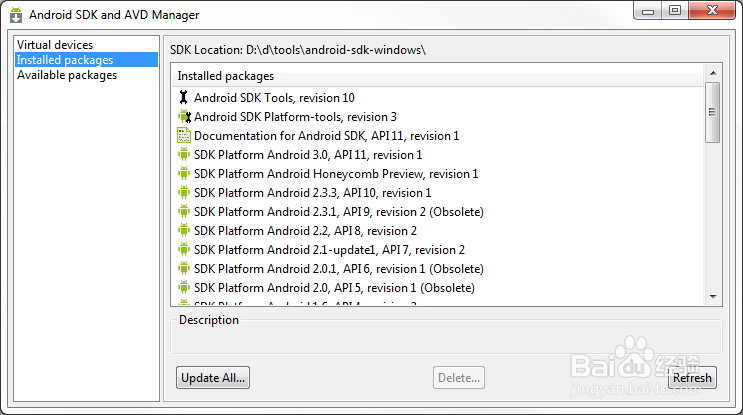Click the Refresh button
The image size is (743, 415).
coord(692,378)
